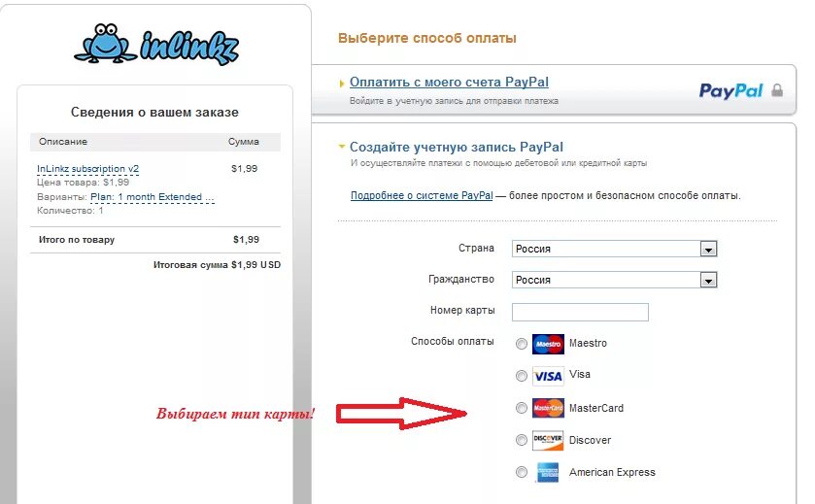
Task: Focus the Номер карты input field
Action: click(580, 313)
